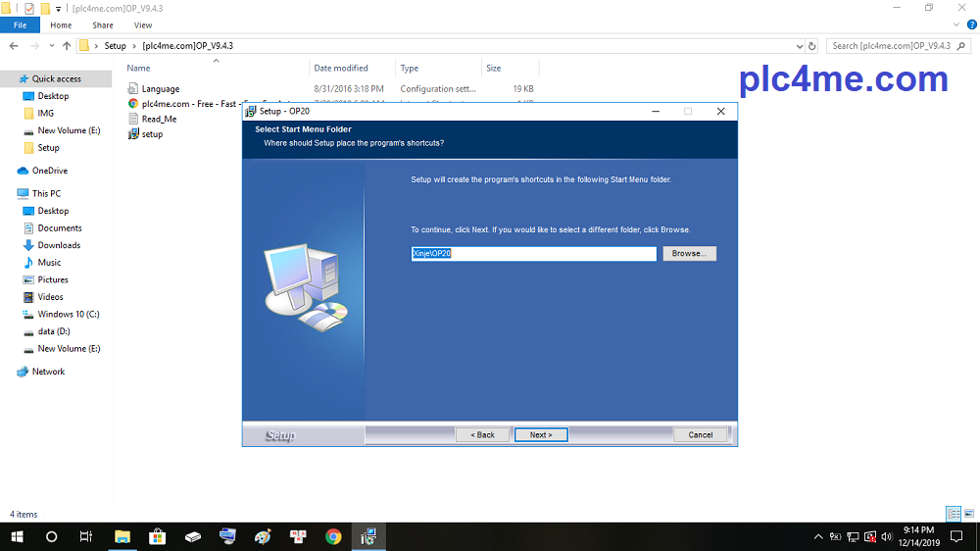The width and height of the screenshot is (980, 551).
Task: Show hidden system tray icons
Action: coord(818,537)
